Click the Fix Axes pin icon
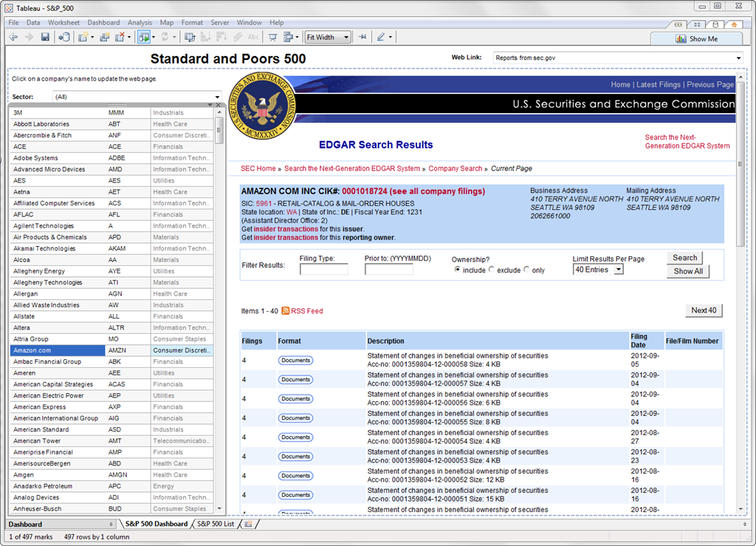 (x=362, y=37)
